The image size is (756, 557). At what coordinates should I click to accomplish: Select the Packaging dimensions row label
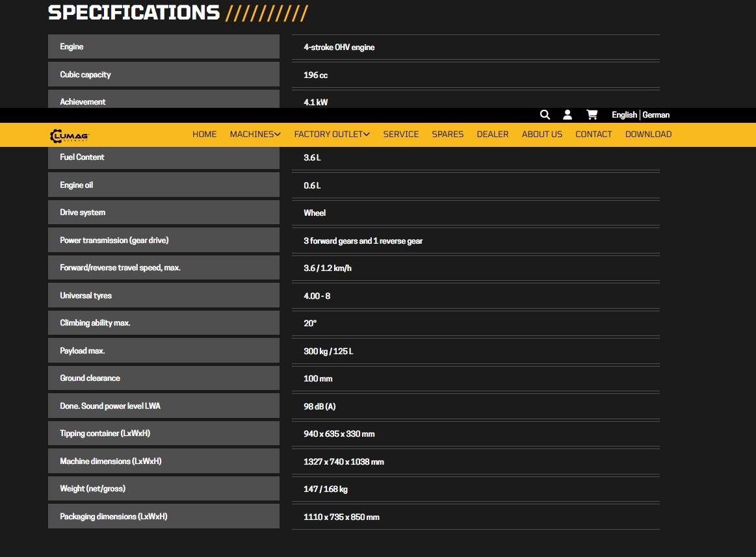(x=113, y=517)
